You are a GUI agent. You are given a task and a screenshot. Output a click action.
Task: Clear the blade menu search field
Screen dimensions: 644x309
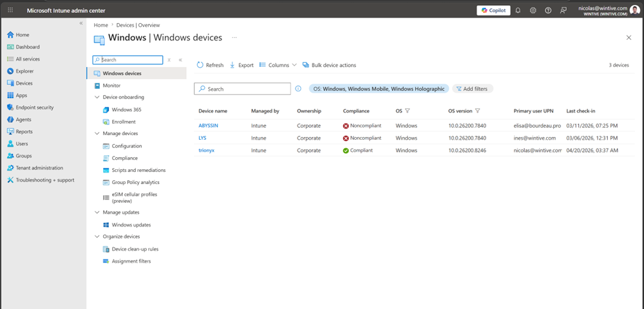(x=169, y=60)
